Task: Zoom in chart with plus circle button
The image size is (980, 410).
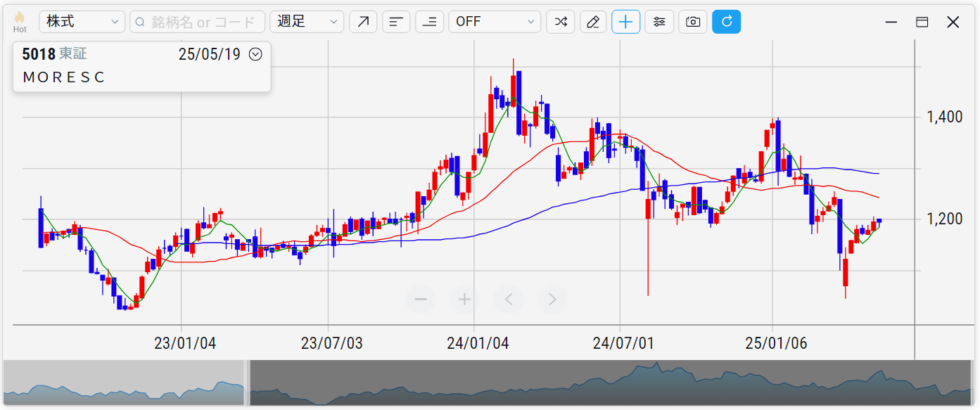Action: click(x=464, y=300)
